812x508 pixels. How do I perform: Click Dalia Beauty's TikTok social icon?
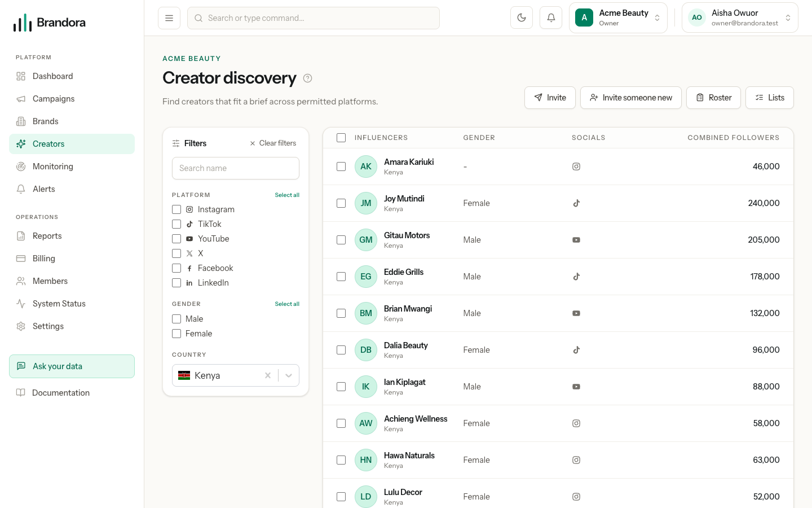[576, 350]
